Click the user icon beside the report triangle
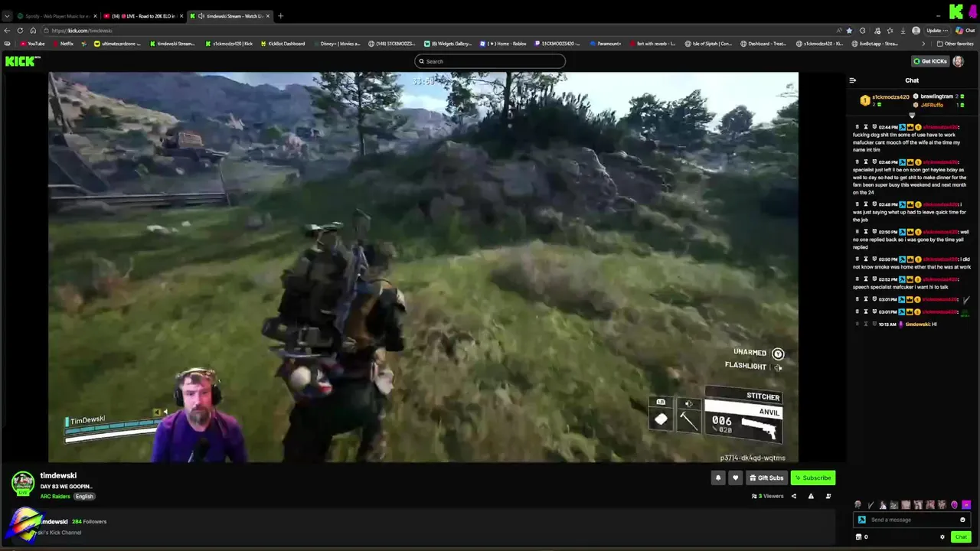 (828, 496)
